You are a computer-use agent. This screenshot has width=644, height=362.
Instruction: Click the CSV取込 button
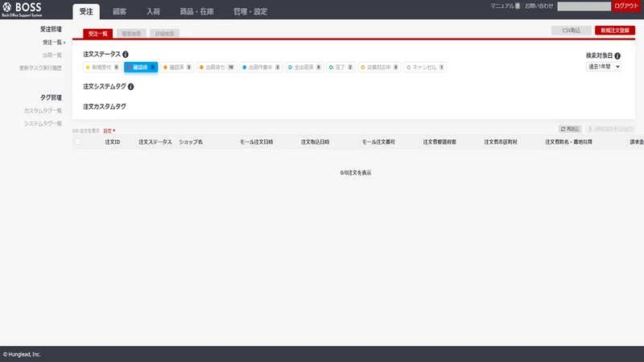[x=572, y=31]
